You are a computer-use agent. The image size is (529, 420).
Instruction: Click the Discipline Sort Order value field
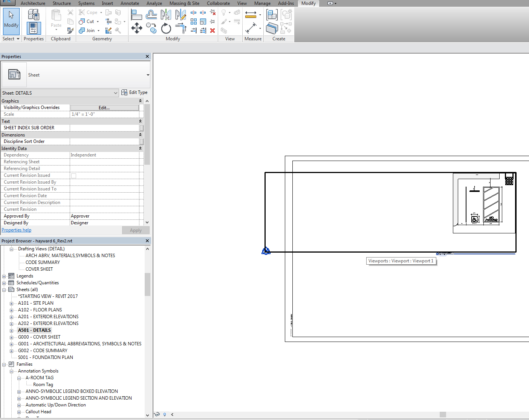pyautogui.click(x=104, y=142)
